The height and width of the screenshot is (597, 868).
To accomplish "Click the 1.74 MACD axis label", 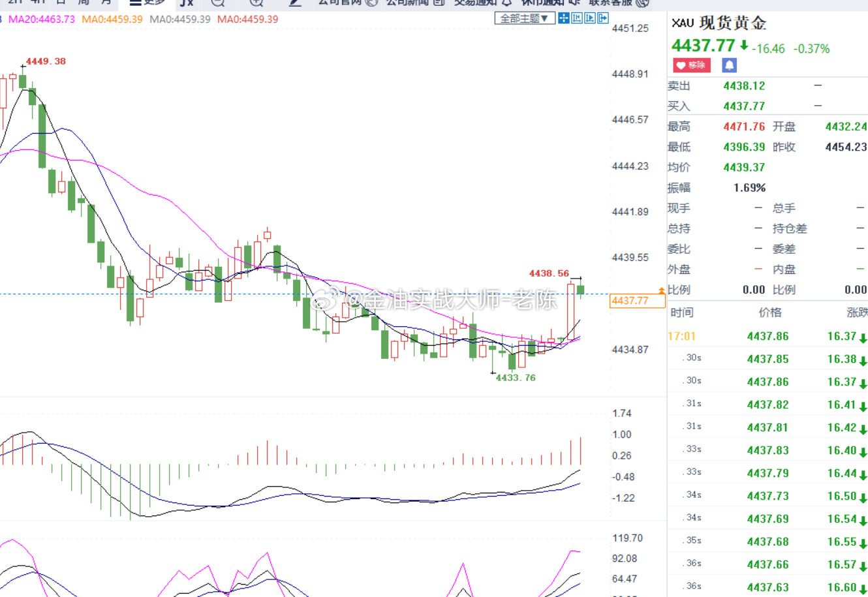I will click(622, 413).
